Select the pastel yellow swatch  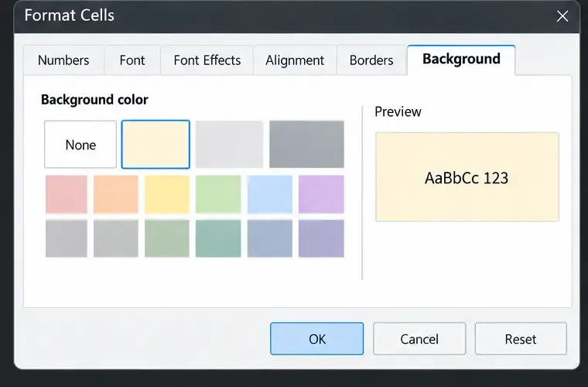[167, 194]
